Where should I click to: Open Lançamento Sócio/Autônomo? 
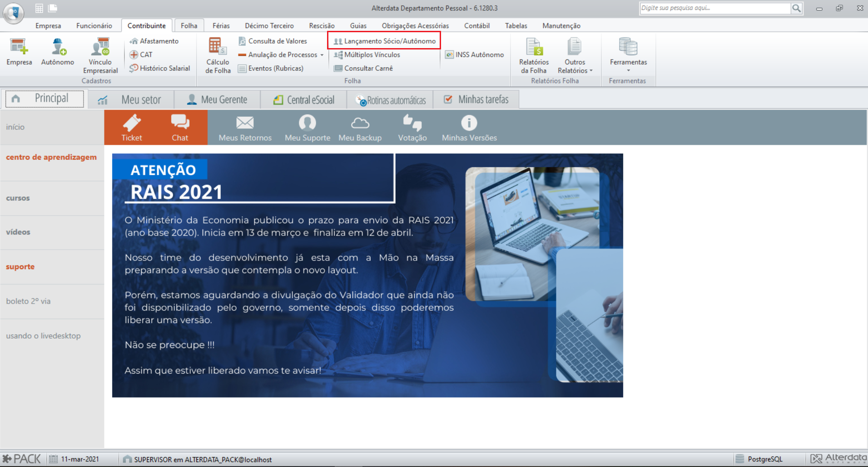[384, 41]
